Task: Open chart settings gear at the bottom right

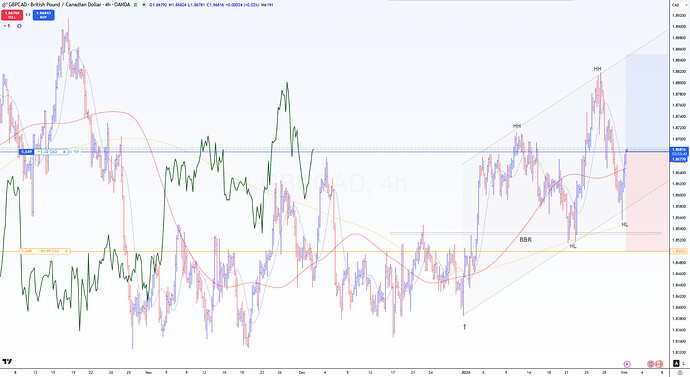Action: coord(680,373)
